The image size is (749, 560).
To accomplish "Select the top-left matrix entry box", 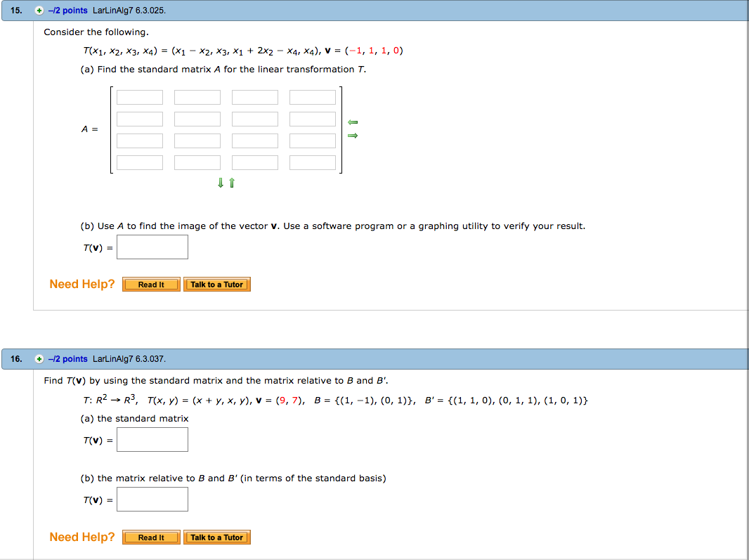I will [x=139, y=97].
